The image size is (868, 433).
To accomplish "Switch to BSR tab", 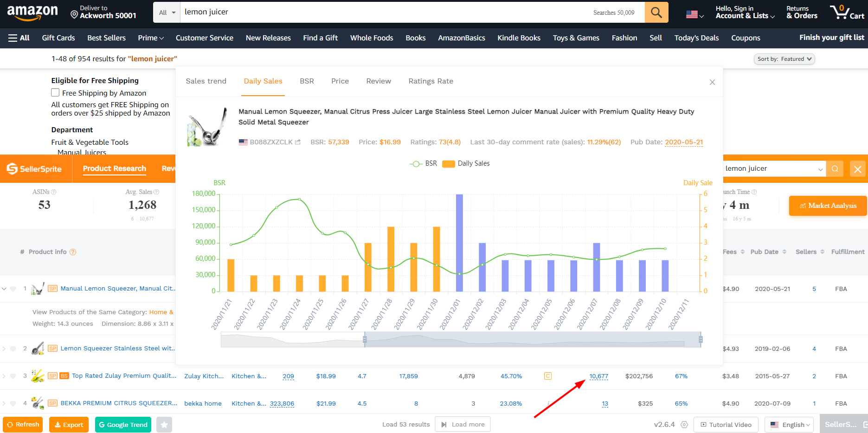I will pyautogui.click(x=307, y=81).
